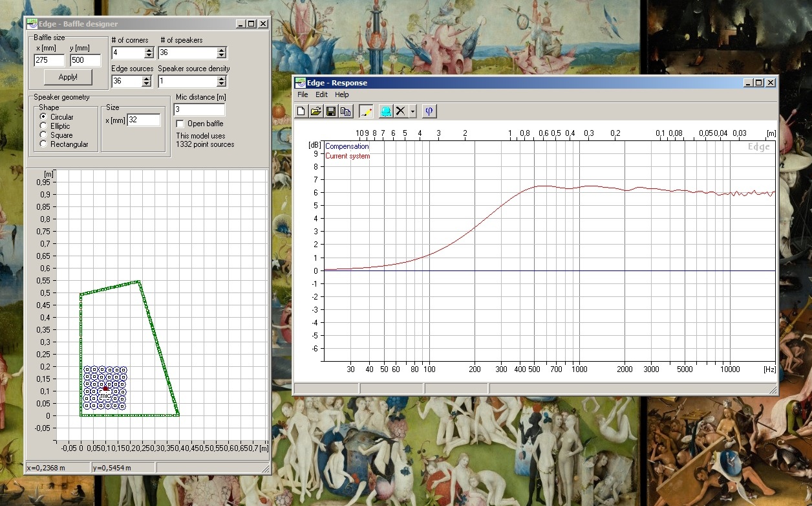Click the y=0,5454 m status readout
The image size is (812, 506).
pyautogui.click(x=123, y=467)
